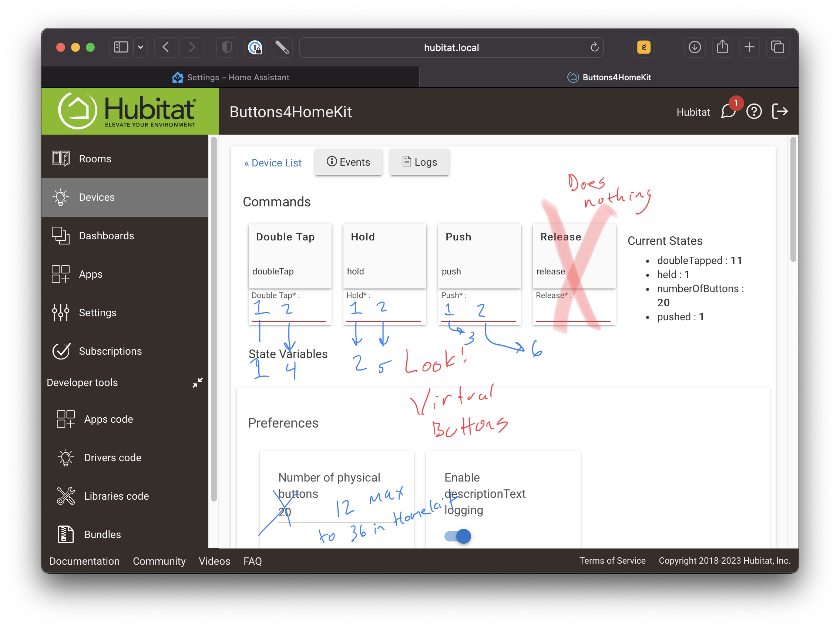Click the Release number input field
This screenshot has height=628, width=840.
573,311
